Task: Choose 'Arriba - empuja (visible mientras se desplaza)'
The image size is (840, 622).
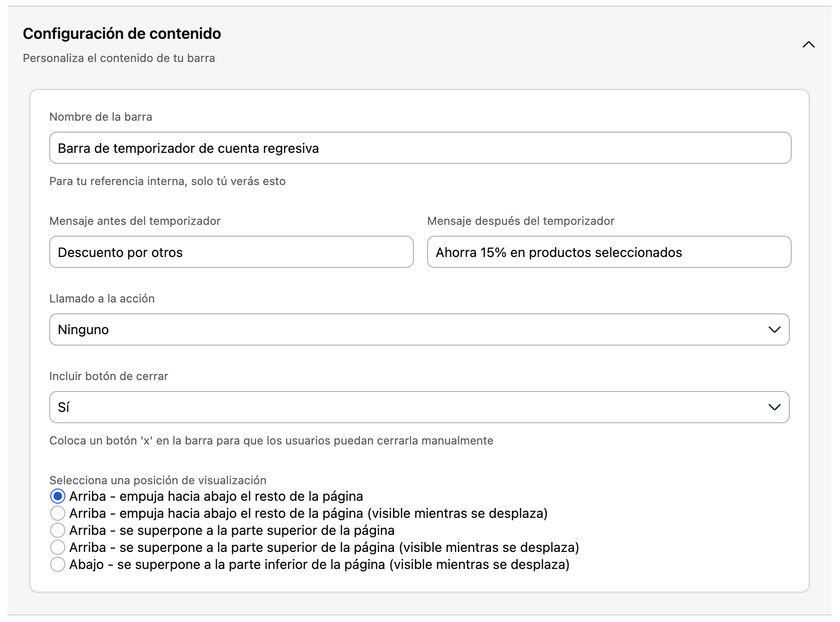Action: 58,513
